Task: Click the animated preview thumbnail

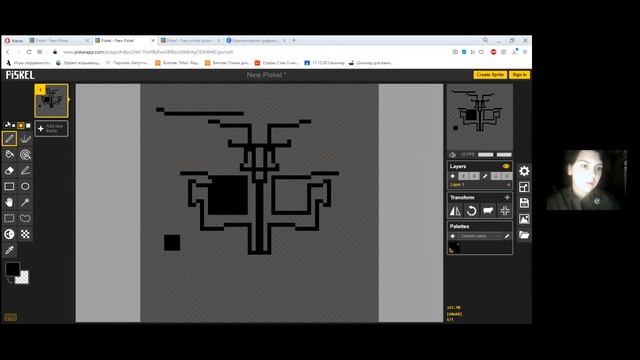Action: coord(480,117)
